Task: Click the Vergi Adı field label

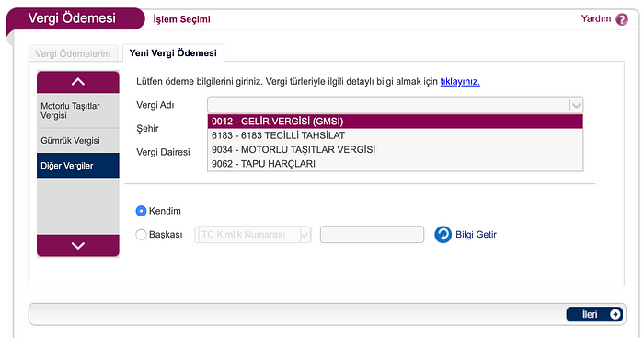Action: tap(155, 105)
